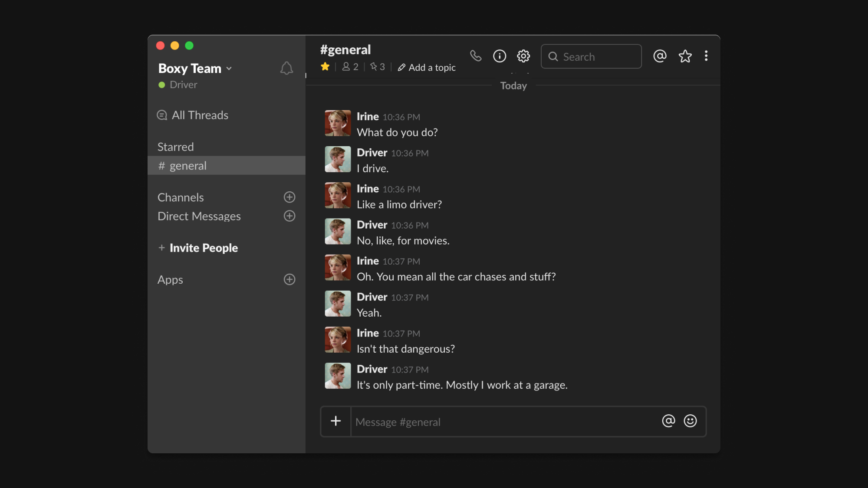
Task: Start a call with the phone icon
Action: coord(476,56)
